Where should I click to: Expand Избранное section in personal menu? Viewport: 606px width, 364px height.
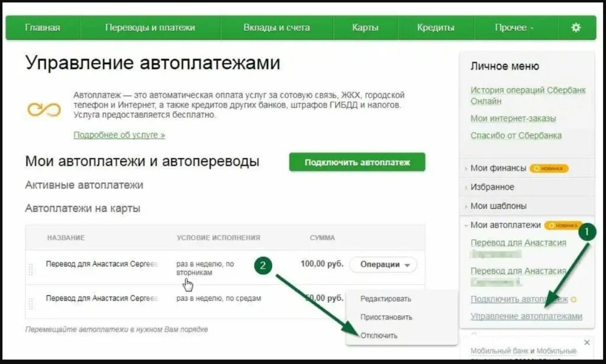(492, 187)
